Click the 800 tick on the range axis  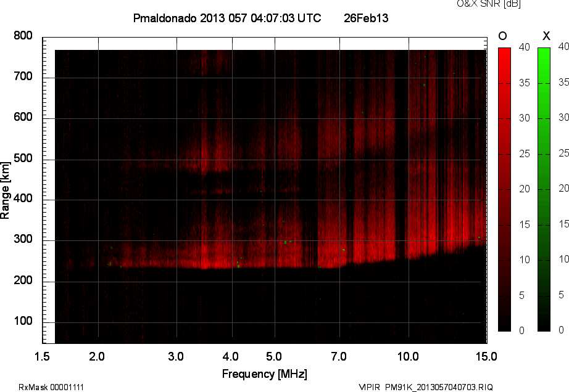click(23, 36)
